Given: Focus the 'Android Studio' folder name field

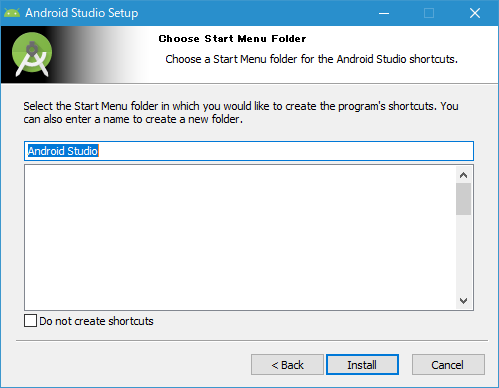Looking at the screenshot, I should (x=249, y=151).
